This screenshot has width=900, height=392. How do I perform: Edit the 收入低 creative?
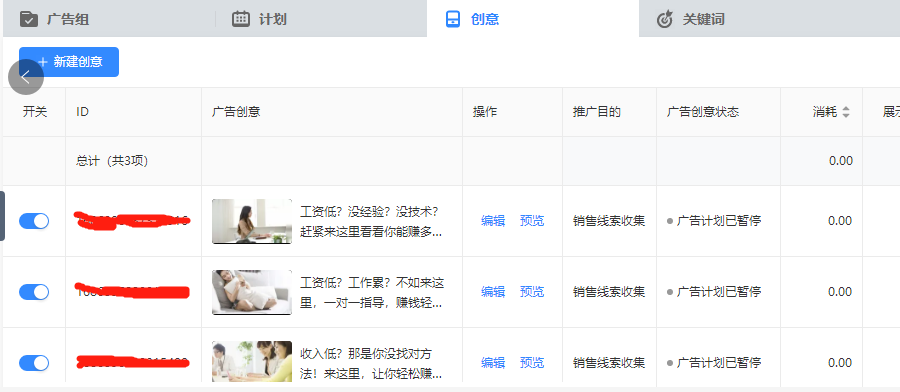click(493, 363)
